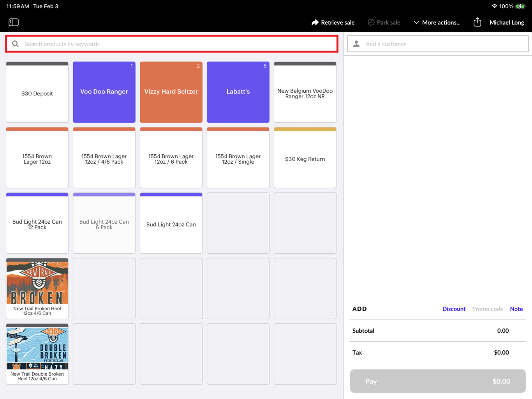Click the Tax $0.00 value
This screenshot has width=532, height=399.
coord(501,353)
